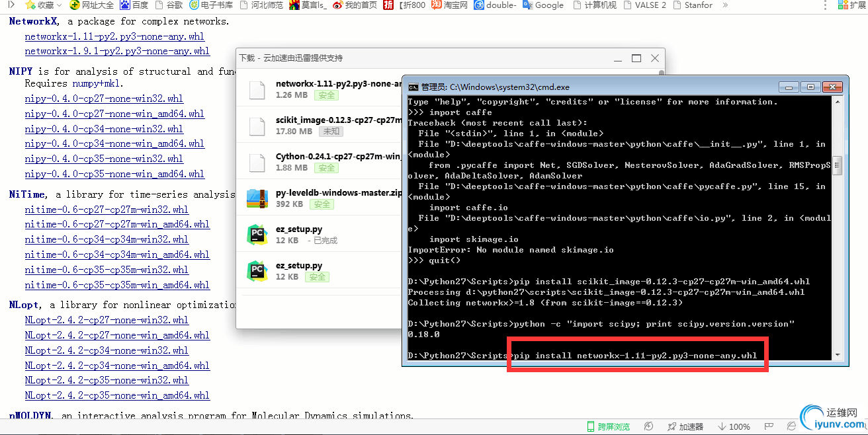
Task: Click the 安全 badge under networkx-1.11 download
Action: click(x=327, y=95)
